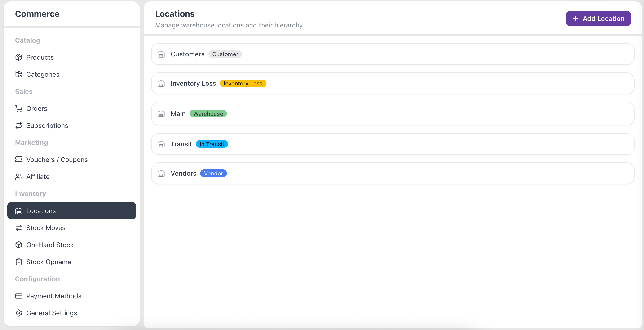Click the Marketing section label
644x330 pixels.
[31, 142]
